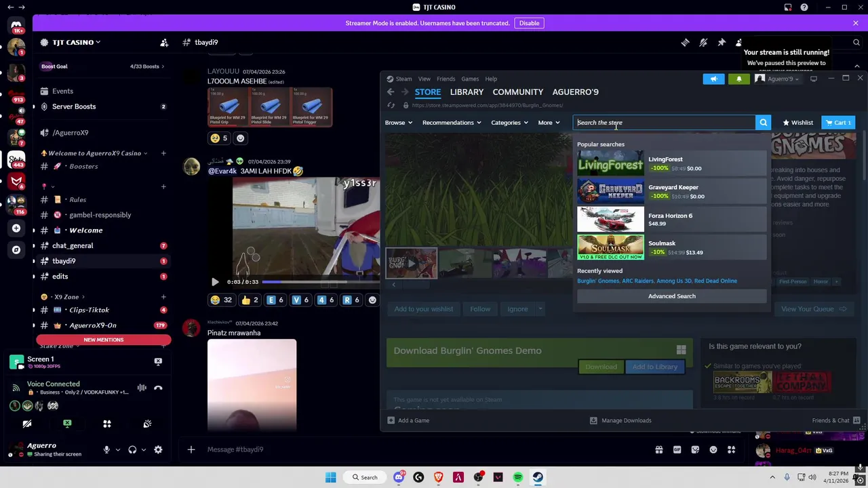Toggle the R reaction with 6
The height and width of the screenshot is (488, 868).
[352, 300]
